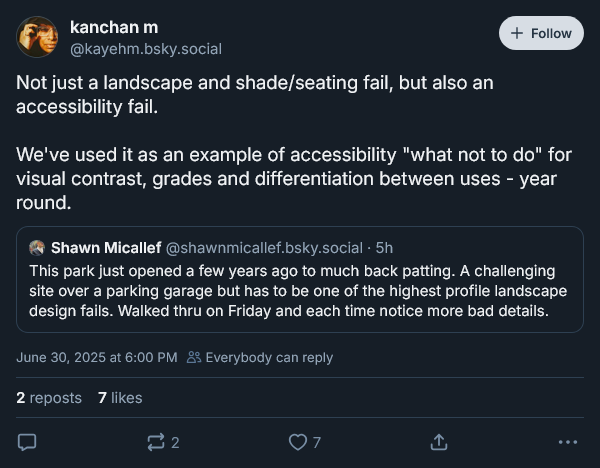This screenshot has height=468, width=600.
Task: Click the repost arrows icon
Action: coord(155,441)
